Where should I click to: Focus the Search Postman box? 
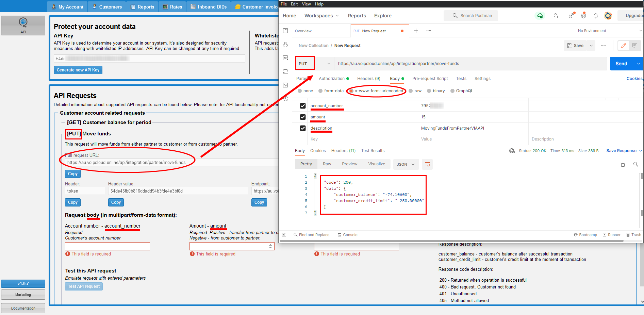[x=470, y=16]
